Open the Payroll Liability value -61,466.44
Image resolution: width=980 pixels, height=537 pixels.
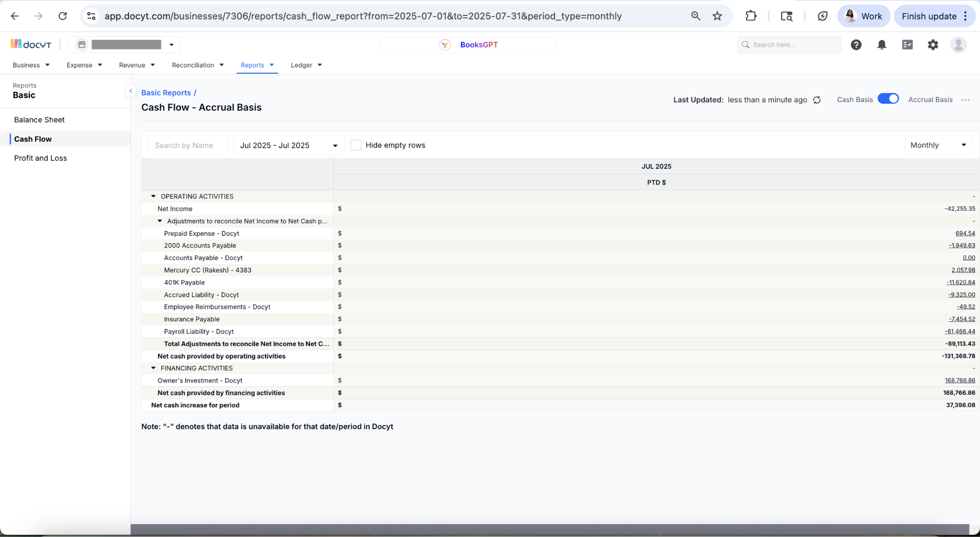[x=960, y=331]
